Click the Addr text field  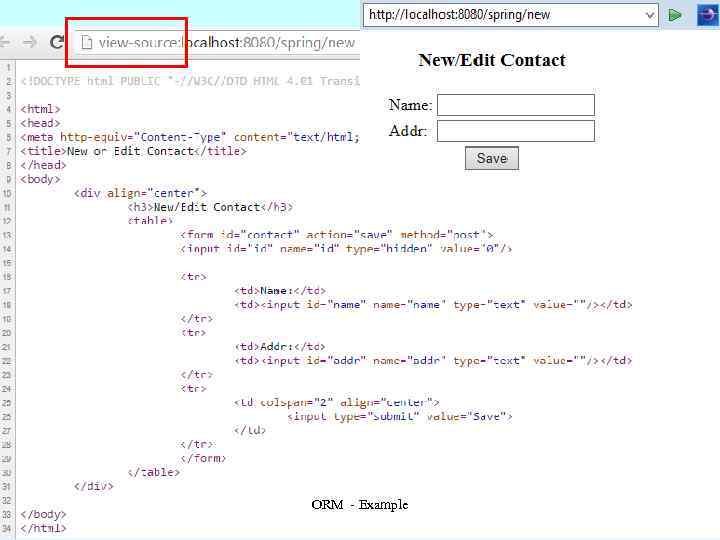516,131
